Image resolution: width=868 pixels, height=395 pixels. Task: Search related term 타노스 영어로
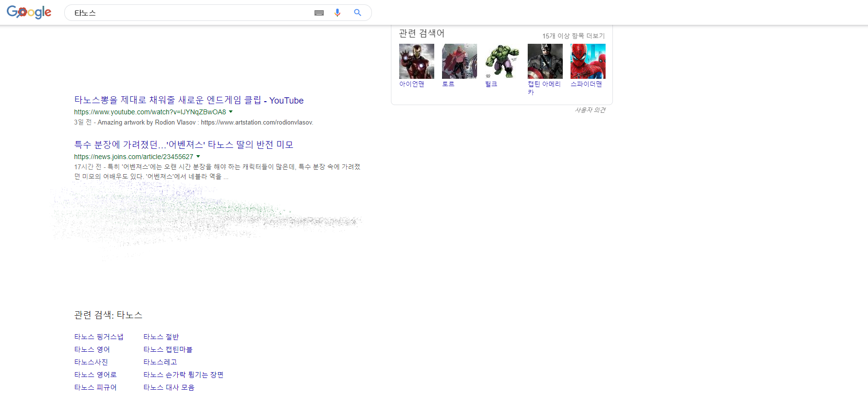(95, 375)
